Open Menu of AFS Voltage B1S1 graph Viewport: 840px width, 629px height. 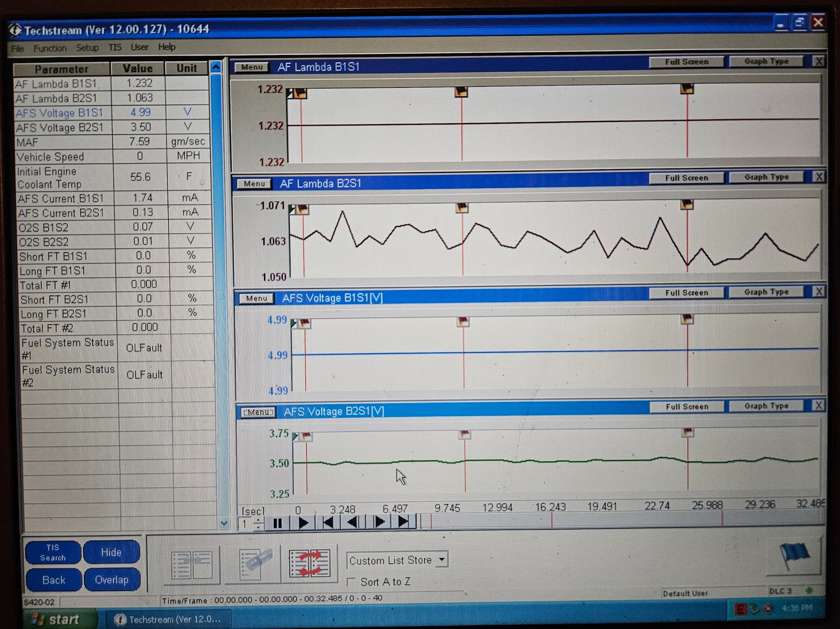coord(256,298)
